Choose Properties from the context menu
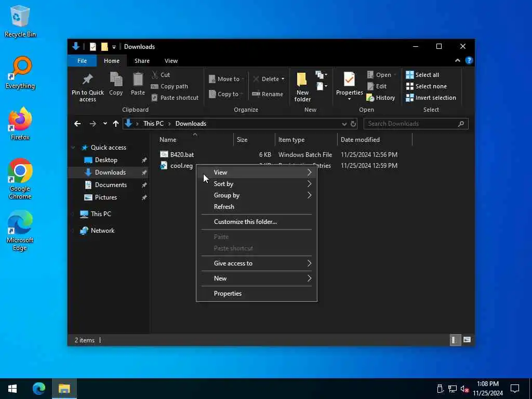 pyautogui.click(x=257, y=294)
